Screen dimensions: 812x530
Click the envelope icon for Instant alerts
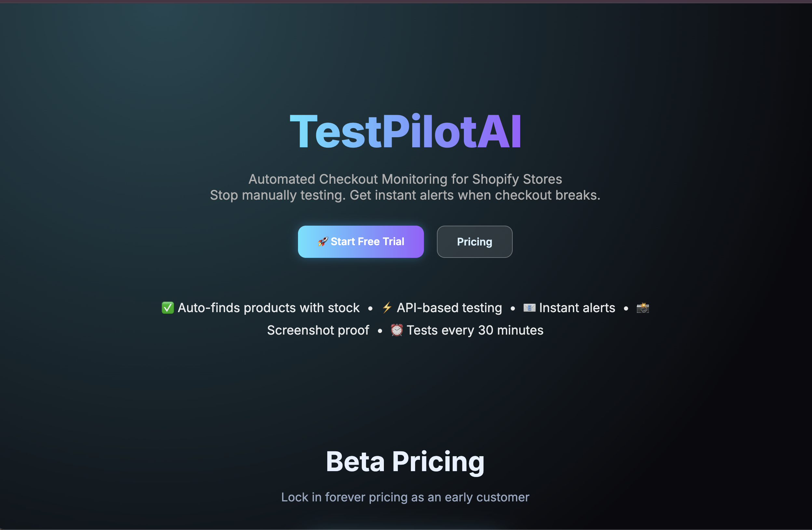[529, 308]
